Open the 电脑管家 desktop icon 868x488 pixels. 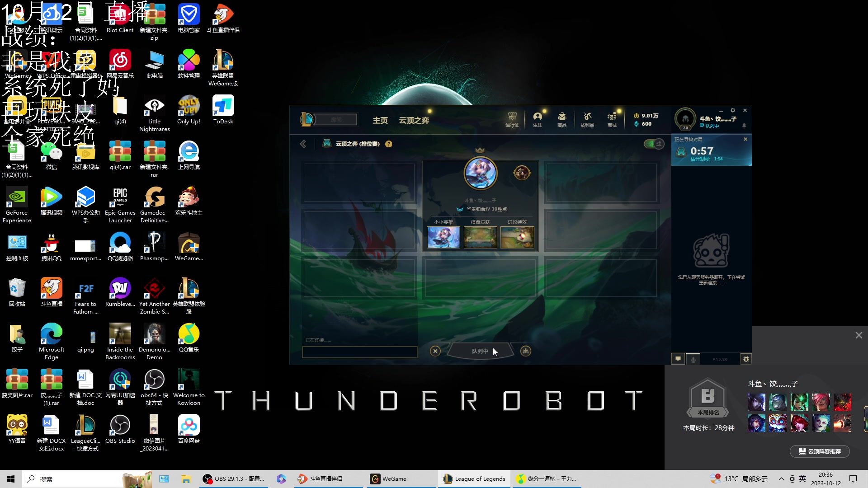[189, 19]
